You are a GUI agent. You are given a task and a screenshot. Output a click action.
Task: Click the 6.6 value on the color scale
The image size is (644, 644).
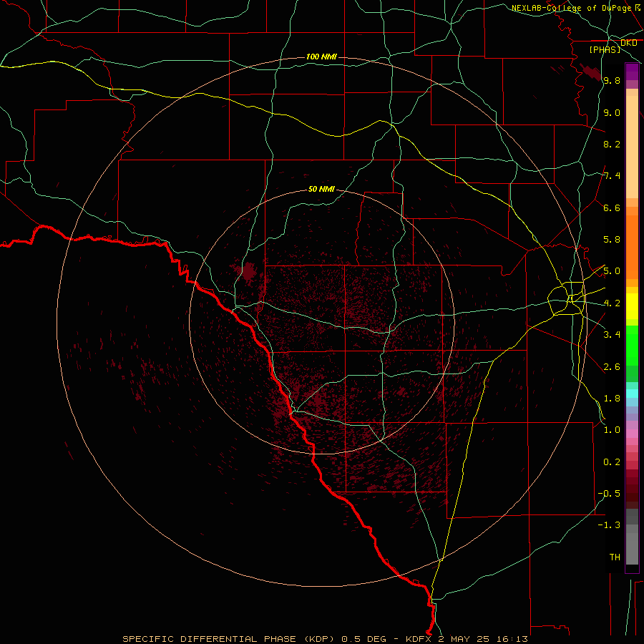612,208
